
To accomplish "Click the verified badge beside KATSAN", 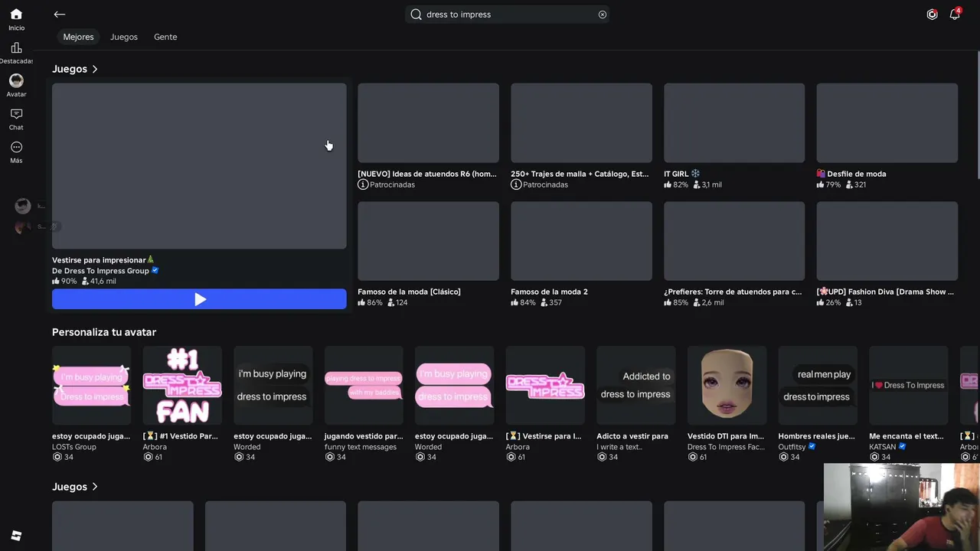I will pos(903,447).
